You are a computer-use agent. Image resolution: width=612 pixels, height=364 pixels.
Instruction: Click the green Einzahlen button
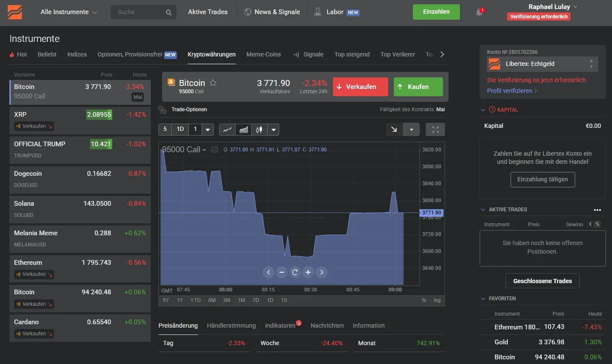point(436,12)
